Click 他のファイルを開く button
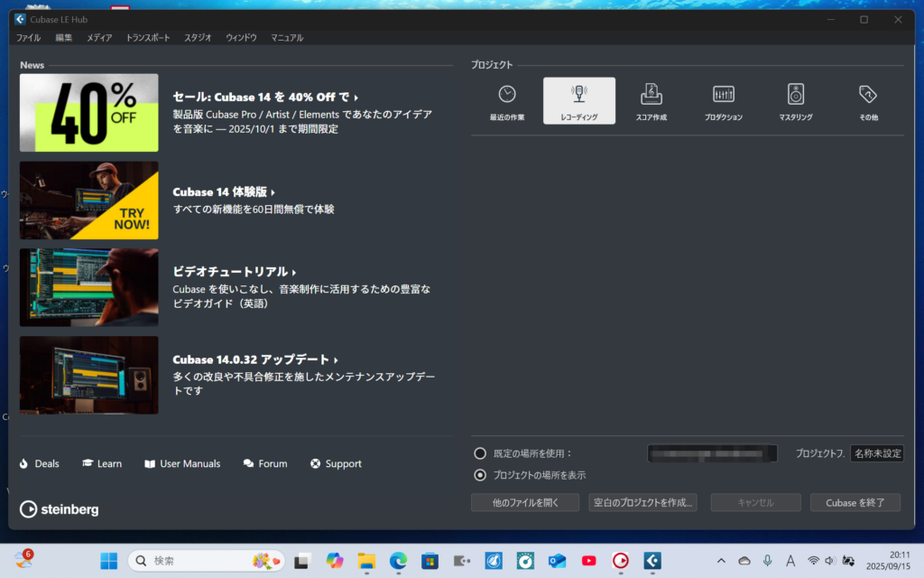 tap(525, 503)
